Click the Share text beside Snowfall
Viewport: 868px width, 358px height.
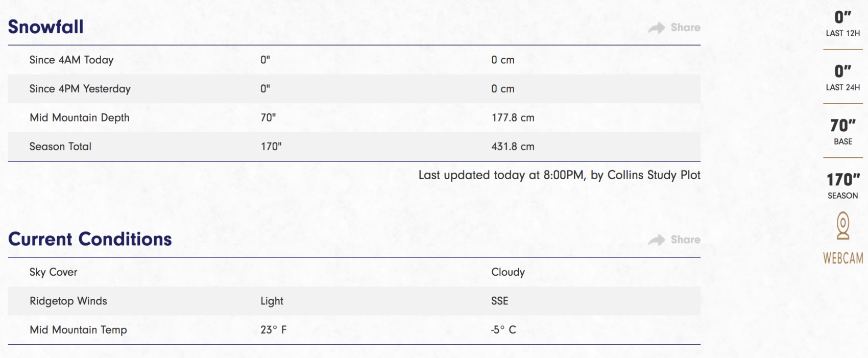click(x=685, y=28)
